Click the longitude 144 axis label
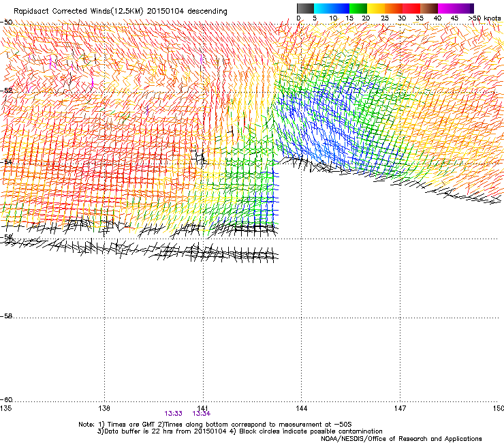Image resolution: width=504 pixels, height=443 pixels. click(x=301, y=408)
